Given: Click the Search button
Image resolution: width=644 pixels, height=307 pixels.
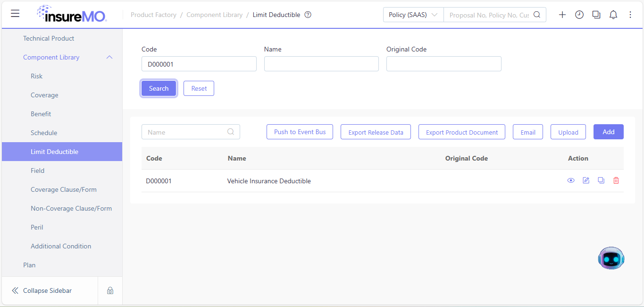Looking at the screenshot, I should click(x=159, y=88).
